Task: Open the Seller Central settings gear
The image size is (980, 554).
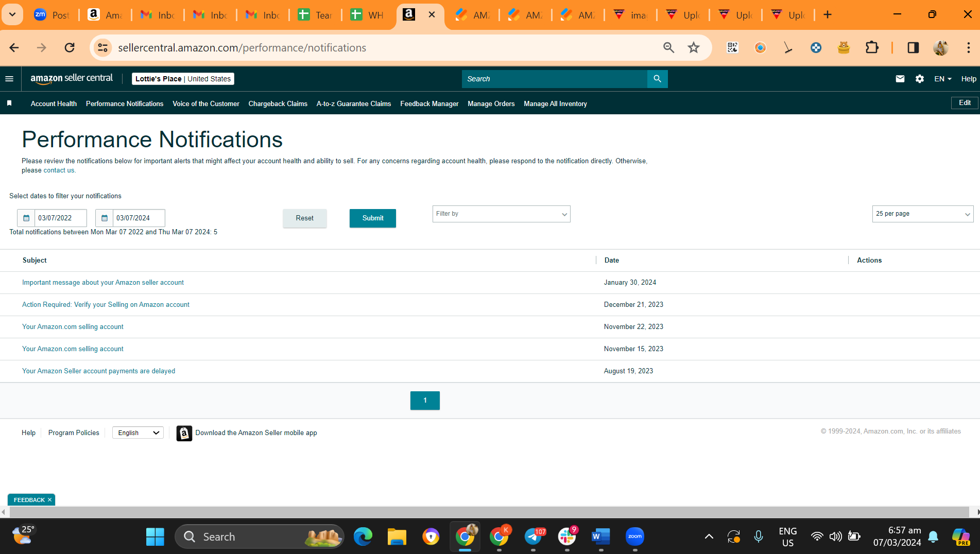Action: (x=920, y=79)
